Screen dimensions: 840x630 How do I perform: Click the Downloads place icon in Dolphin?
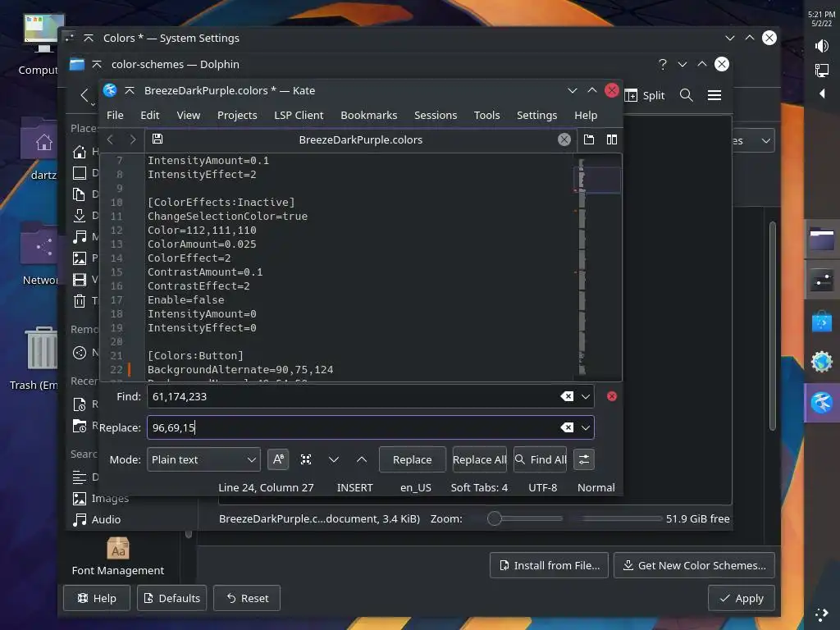80,216
